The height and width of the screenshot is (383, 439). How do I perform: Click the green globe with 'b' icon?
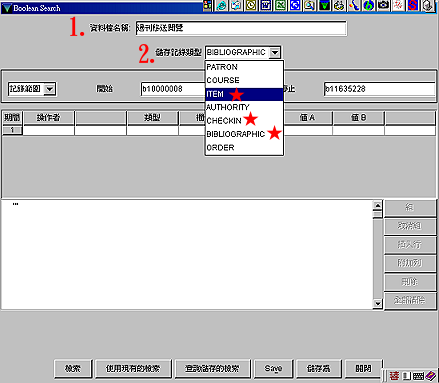click(369, 5)
